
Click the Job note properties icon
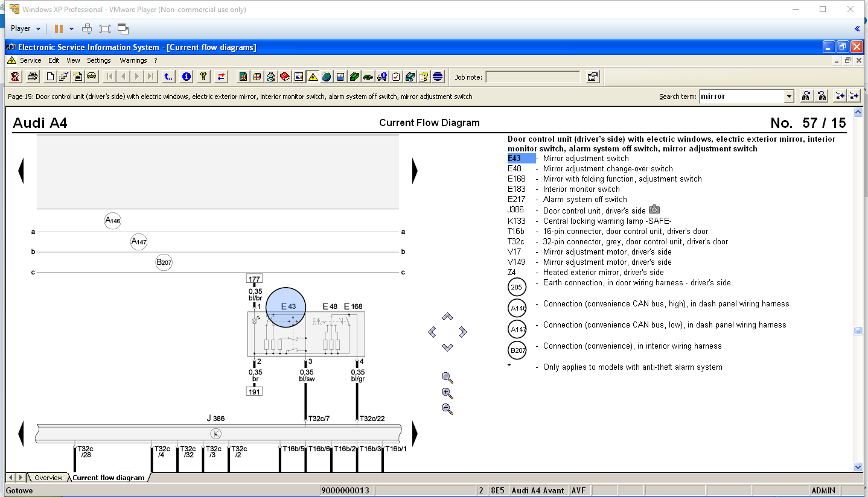592,77
